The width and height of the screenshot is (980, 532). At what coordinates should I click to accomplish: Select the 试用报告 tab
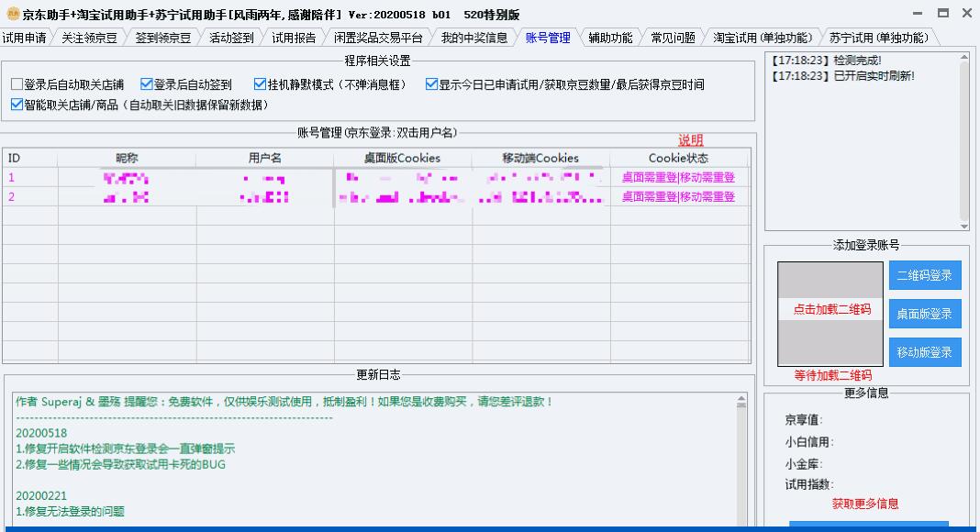tap(294, 39)
